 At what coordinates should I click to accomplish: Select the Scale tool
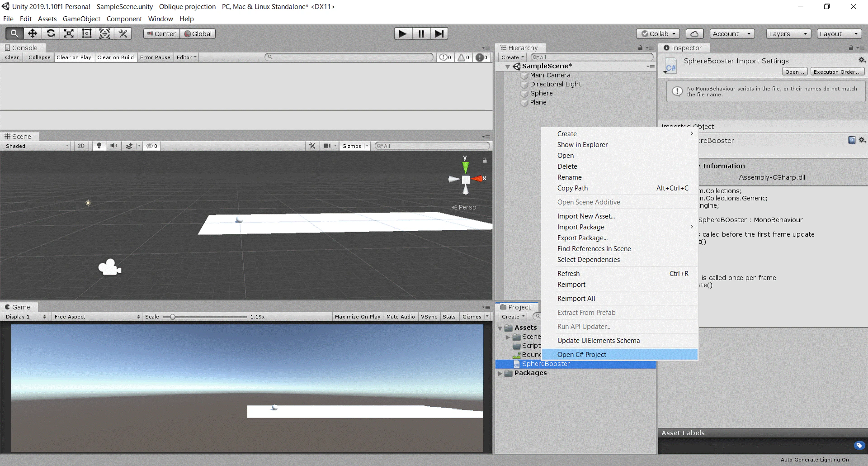pos(69,33)
